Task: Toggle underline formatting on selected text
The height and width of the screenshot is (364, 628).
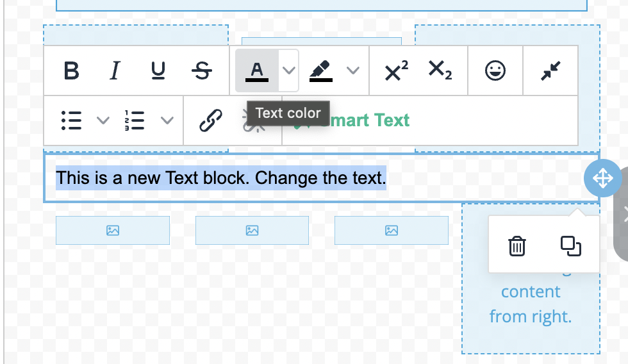Action: (158, 70)
